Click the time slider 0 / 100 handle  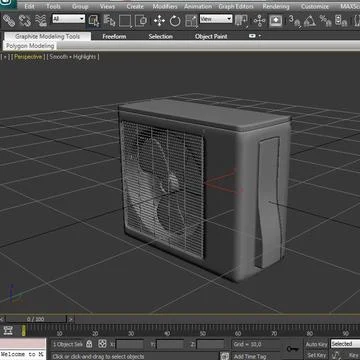tap(36, 319)
